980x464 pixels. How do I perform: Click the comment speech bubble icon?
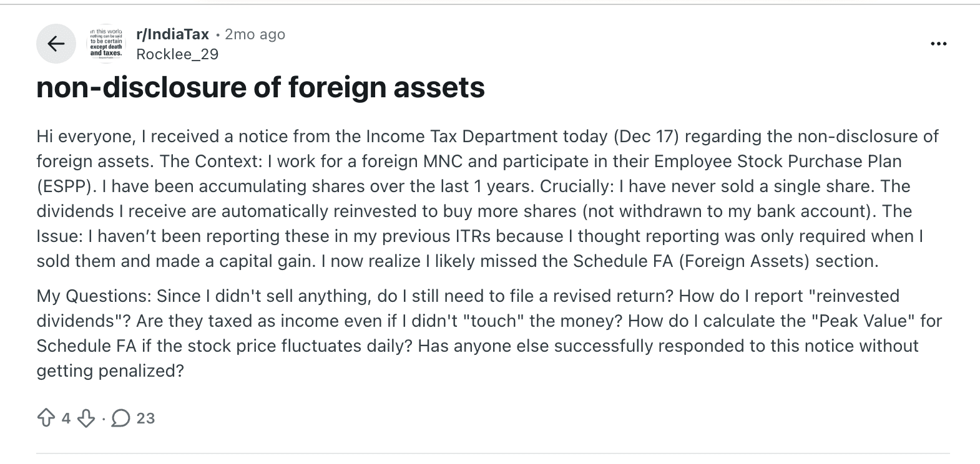click(x=120, y=418)
